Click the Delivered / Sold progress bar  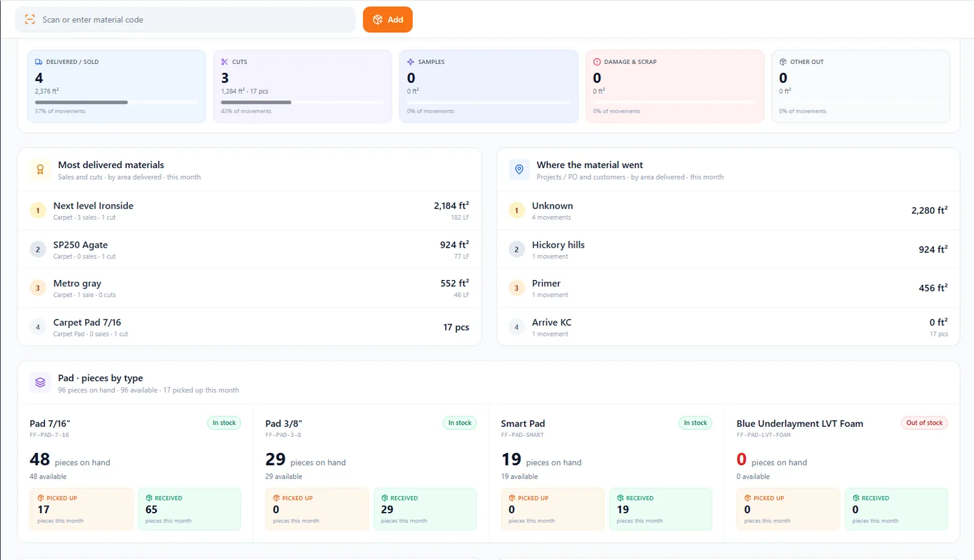tap(117, 102)
